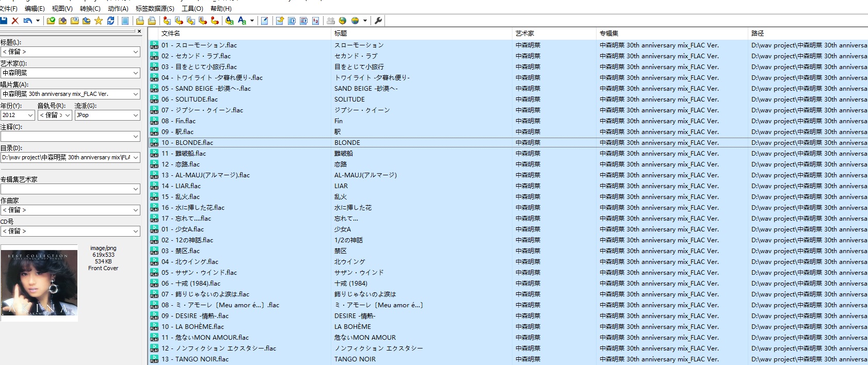Open Actions (Quick) in the toolbar
The width and height of the screenshot is (868, 365).
[x=242, y=21]
